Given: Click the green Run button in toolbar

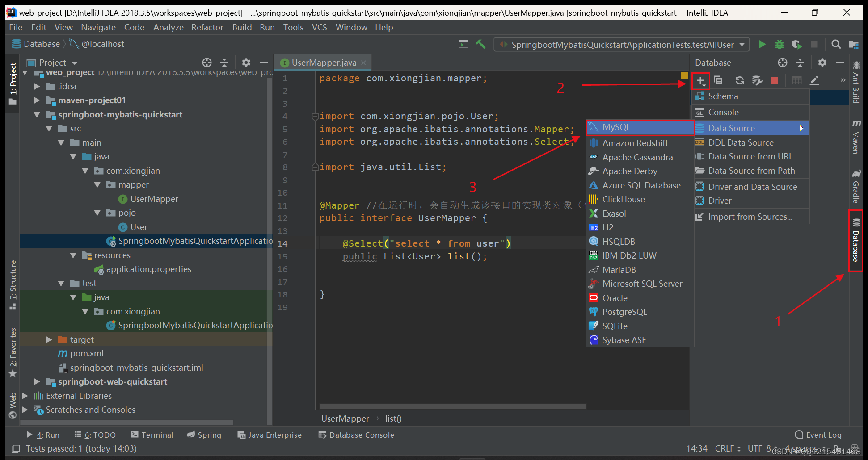Looking at the screenshot, I should (763, 44).
